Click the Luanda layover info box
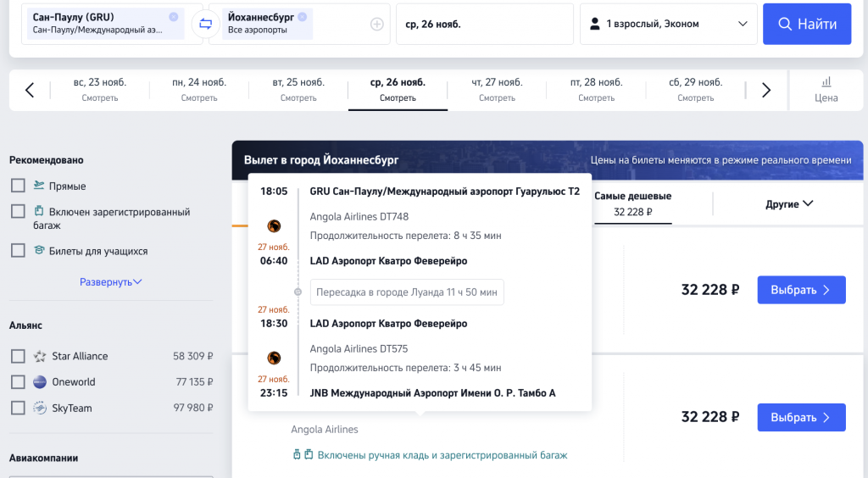 pos(407,292)
